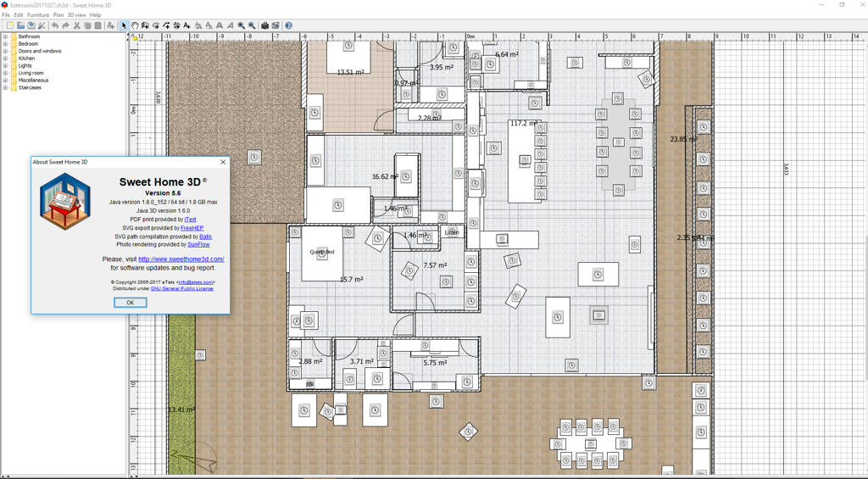The width and height of the screenshot is (868, 479).
Task: Click the Increase text size icon
Action: point(198,25)
